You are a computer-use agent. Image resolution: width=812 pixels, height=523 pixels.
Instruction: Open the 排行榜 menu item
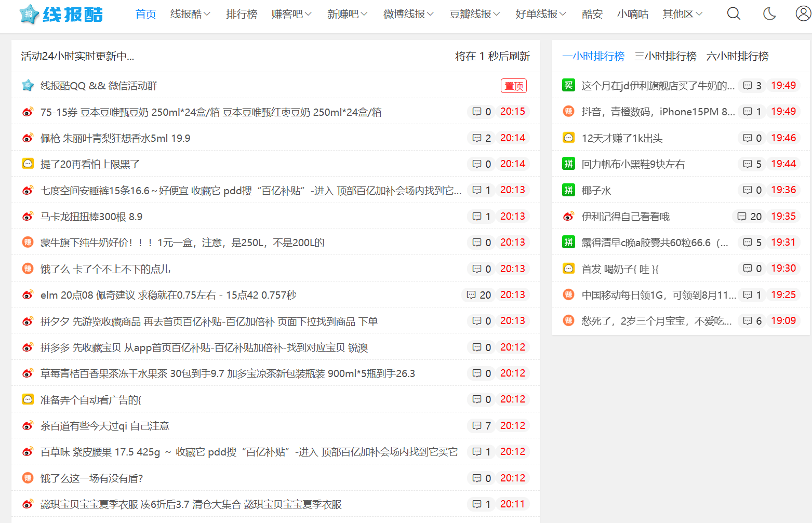click(x=242, y=14)
